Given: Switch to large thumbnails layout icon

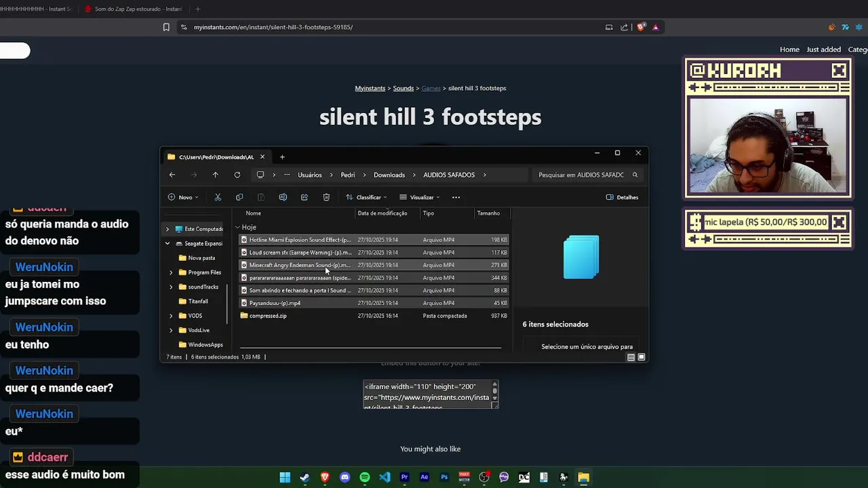Looking at the screenshot, I should point(642,357).
